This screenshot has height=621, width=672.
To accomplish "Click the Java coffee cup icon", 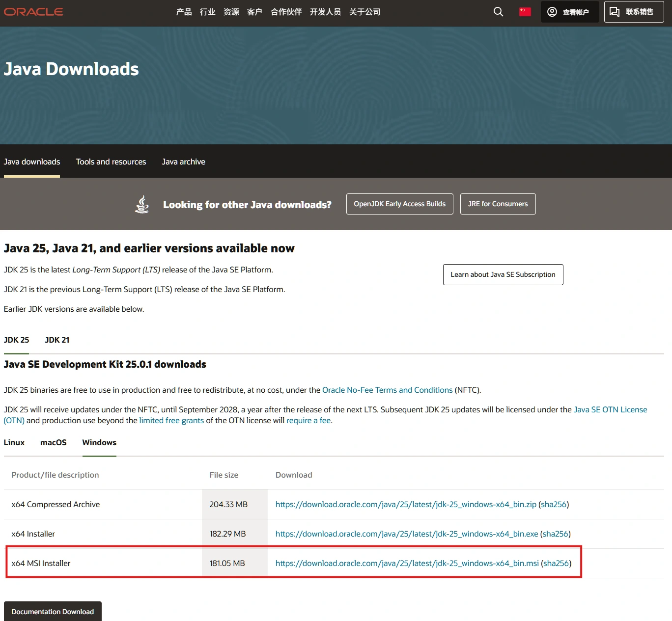I will click(142, 204).
